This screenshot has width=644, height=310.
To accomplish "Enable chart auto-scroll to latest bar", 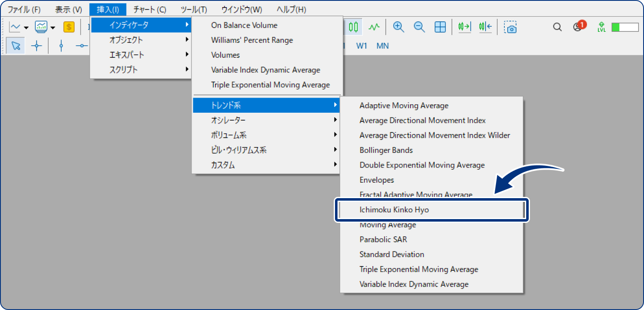I will coord(464,27).
